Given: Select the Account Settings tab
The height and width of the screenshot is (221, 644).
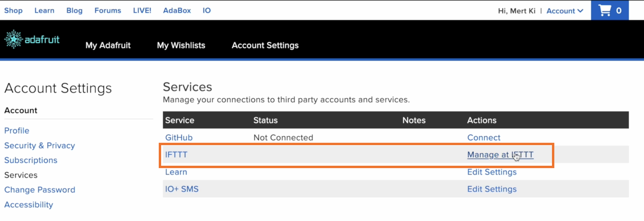Looking at the screenshot, I should 265,45.
